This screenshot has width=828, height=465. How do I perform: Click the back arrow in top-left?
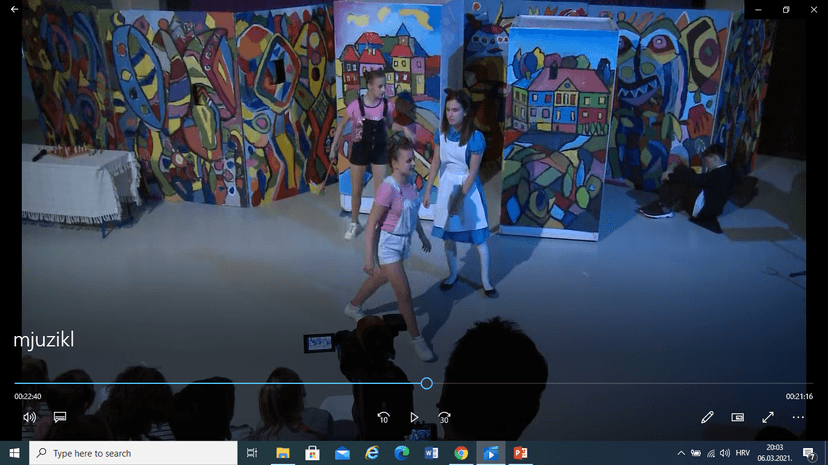coord(14,9)
